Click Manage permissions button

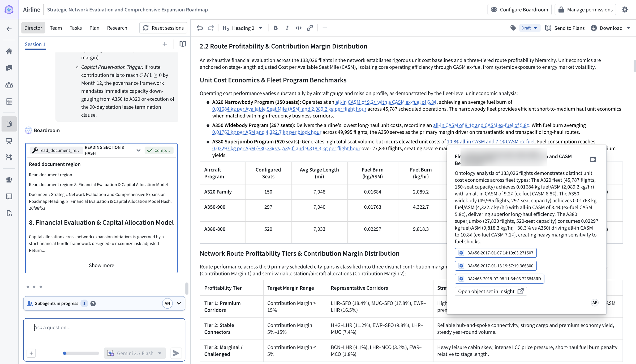pos(585,10)
